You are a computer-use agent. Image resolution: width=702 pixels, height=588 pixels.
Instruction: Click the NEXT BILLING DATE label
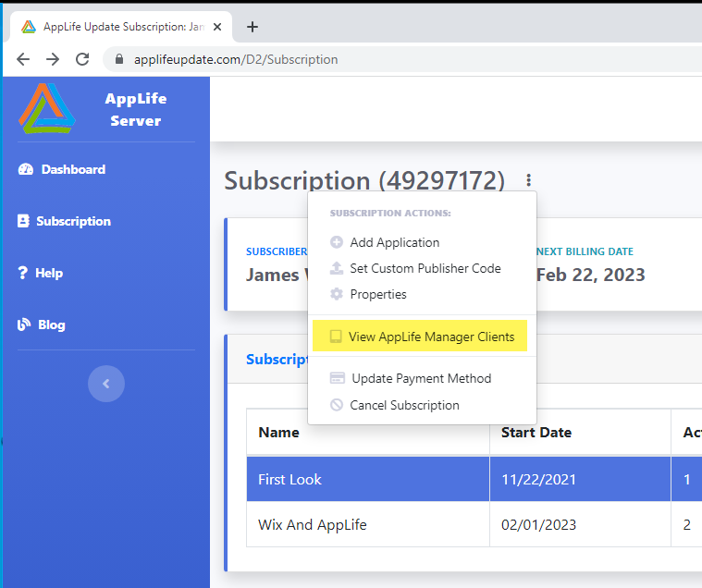585,251
